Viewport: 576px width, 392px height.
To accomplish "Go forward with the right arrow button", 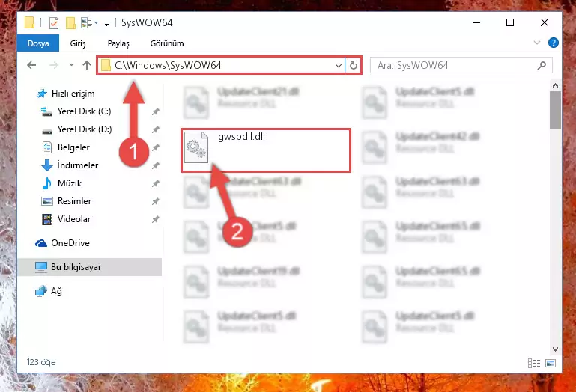I will pos(54,65).
